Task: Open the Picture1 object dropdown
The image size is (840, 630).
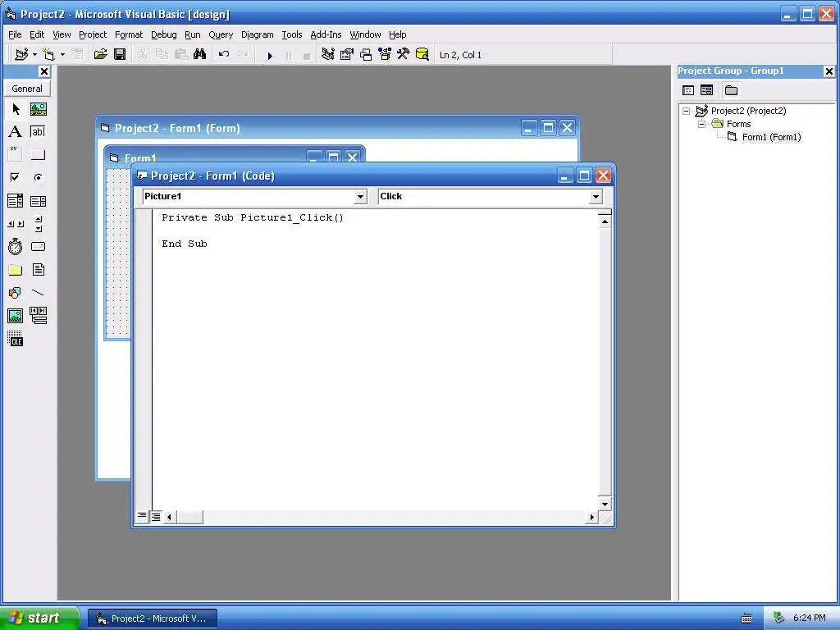Action: pos(360,197)
